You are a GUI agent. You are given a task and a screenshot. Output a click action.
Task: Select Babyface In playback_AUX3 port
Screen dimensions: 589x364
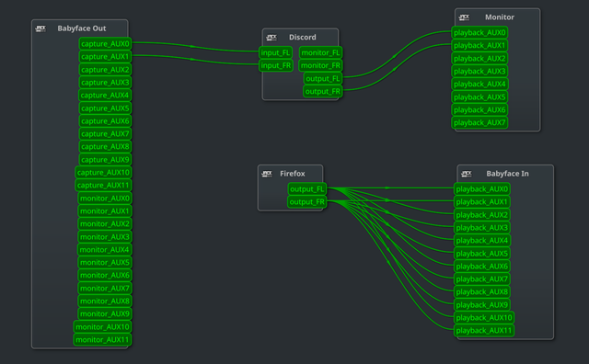click(482, 228)
